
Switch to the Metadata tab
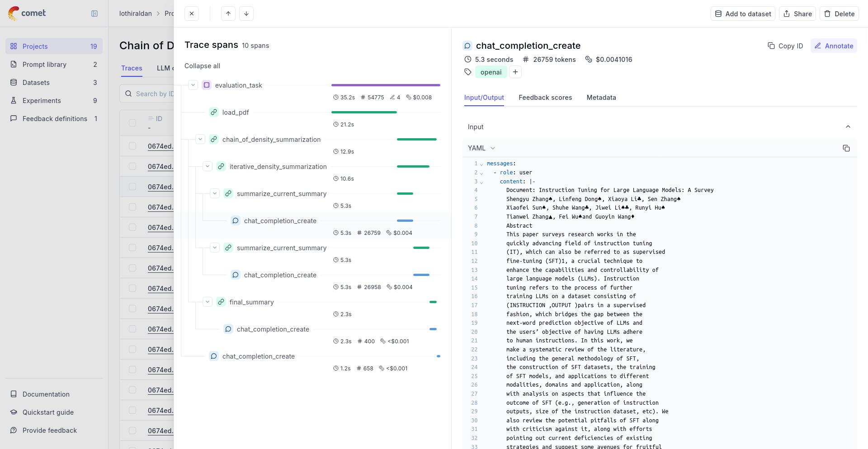click(x=601, y=98)
